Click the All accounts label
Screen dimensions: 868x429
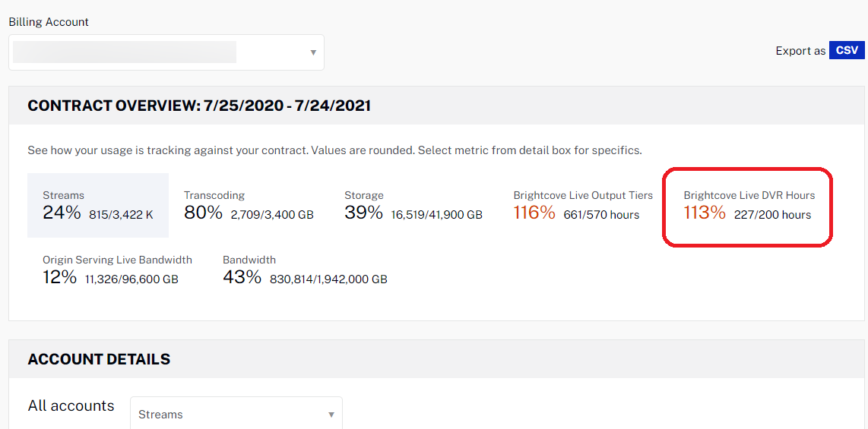point(71,406)
